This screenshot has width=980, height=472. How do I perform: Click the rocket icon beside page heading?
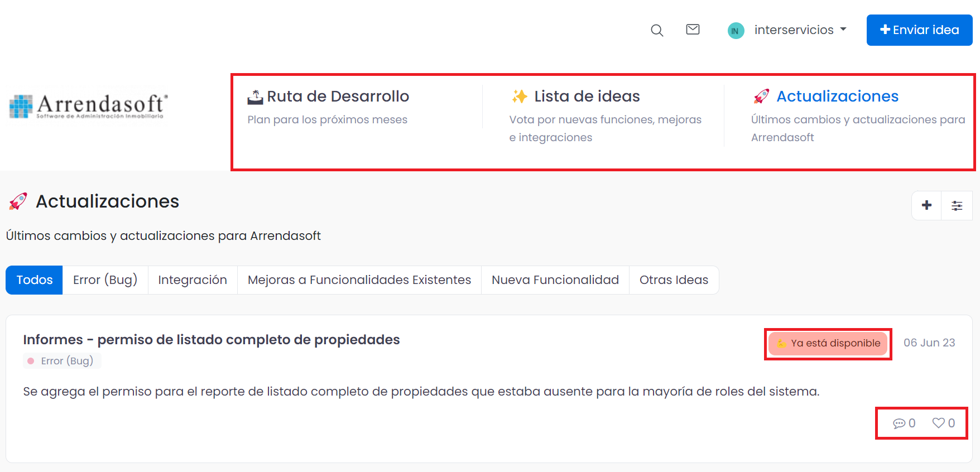pos(18,201)
